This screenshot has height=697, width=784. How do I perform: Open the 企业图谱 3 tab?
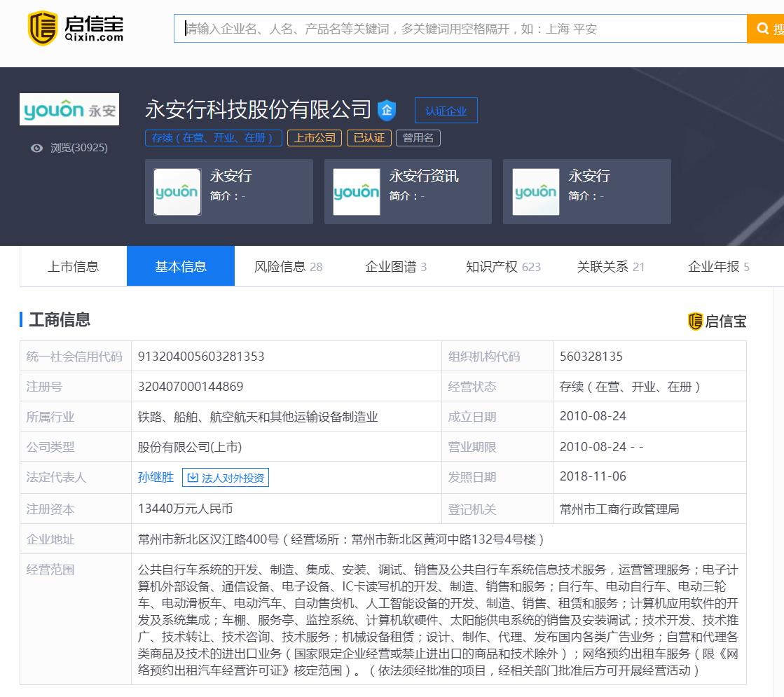coord(395,266)
